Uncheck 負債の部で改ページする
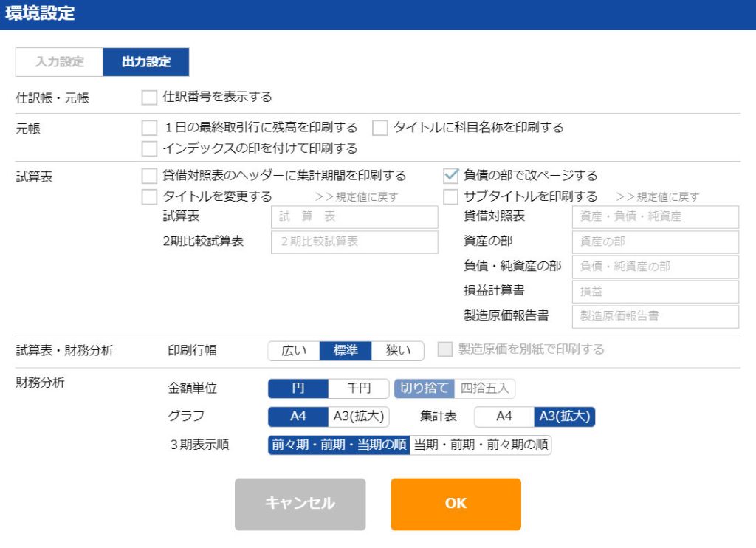The image size is (756, 548). (450, 176)
